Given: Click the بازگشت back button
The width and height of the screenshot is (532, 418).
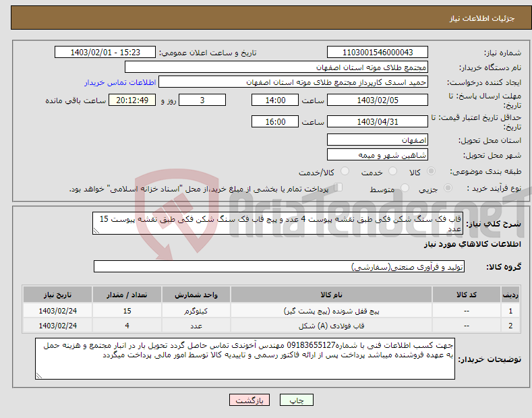Looking at the screenshot, I should 249,400.
